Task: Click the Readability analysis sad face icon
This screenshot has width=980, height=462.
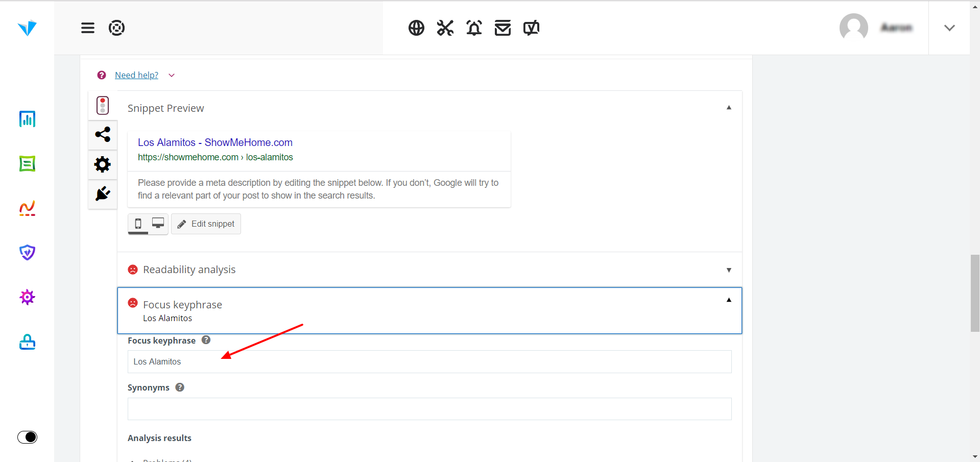Action: coord(133,270)
